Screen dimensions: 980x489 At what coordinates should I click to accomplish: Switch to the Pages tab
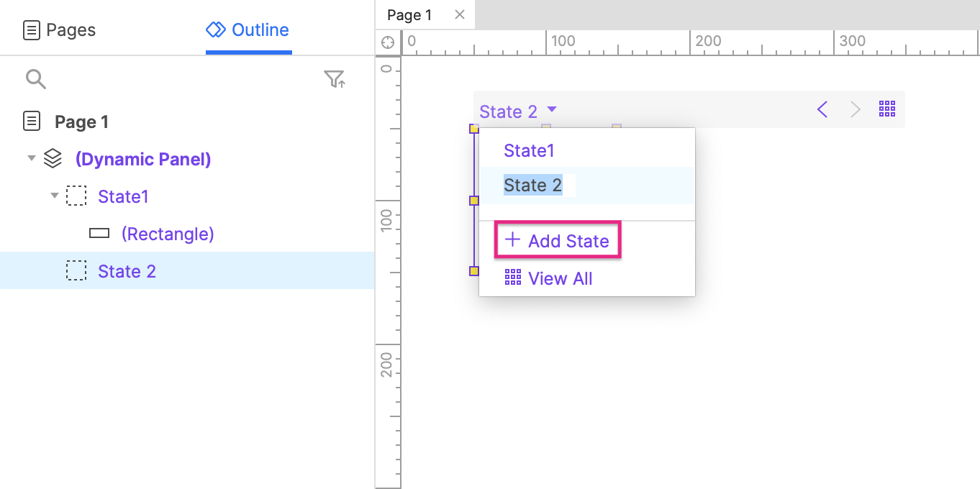[60, 30]
